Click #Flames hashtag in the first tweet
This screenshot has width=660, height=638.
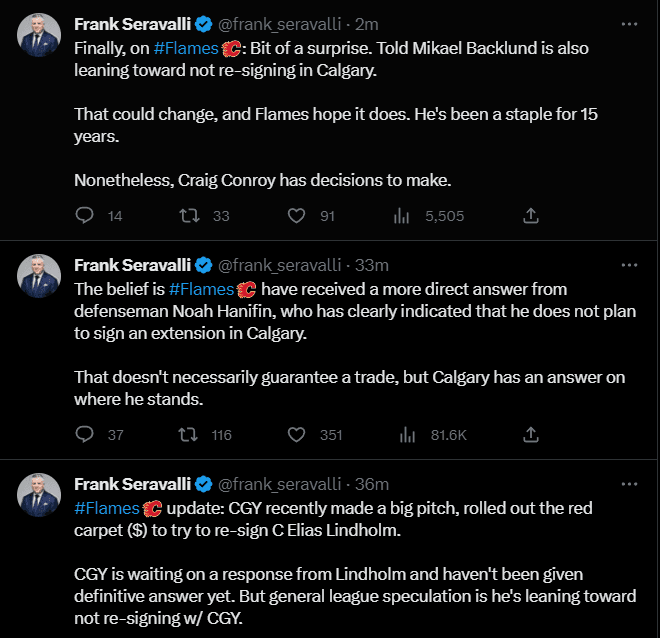[x=187, y=48]
